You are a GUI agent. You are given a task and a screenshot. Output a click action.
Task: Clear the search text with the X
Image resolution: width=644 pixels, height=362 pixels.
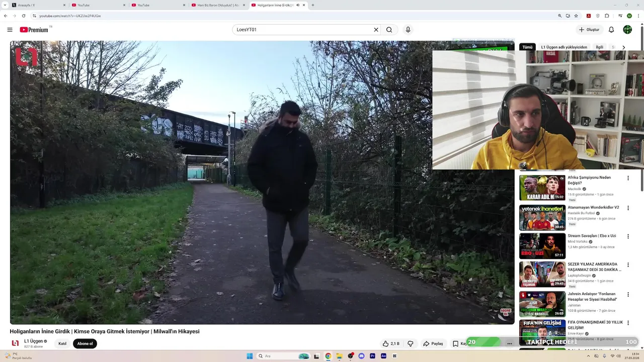[x=376, y=30]
